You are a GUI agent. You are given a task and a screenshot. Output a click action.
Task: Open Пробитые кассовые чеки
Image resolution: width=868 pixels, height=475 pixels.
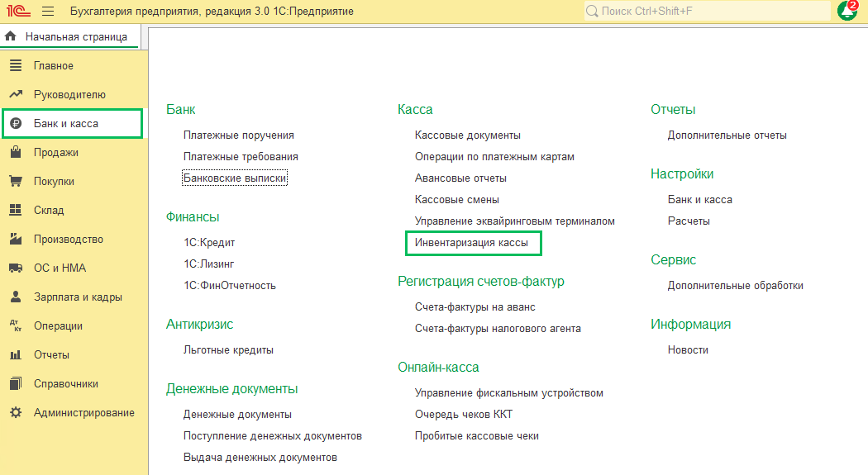pos(477,435)
